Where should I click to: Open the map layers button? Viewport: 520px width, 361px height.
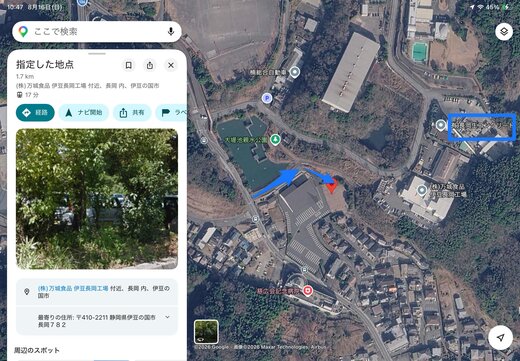click(x=504, y=32)
